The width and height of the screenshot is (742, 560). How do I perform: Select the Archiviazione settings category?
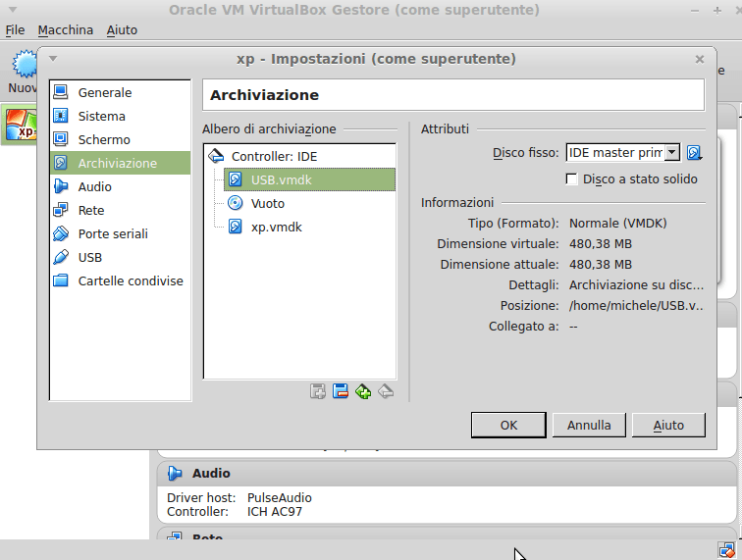click(120, 163)
